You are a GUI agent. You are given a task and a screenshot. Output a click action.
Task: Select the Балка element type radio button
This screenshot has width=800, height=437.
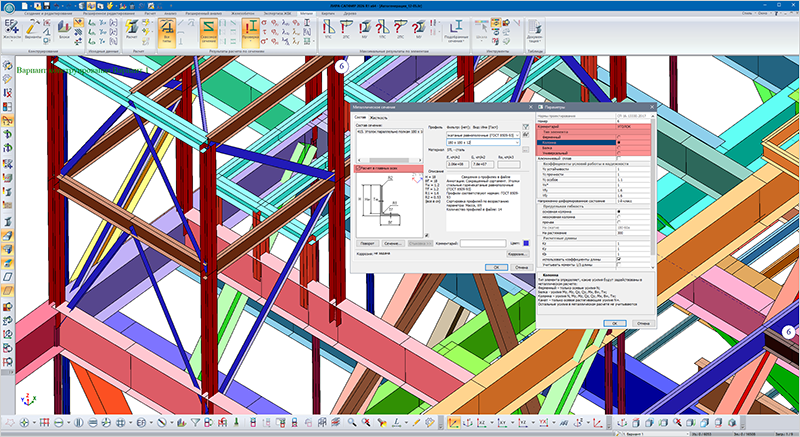coord(619,148)
